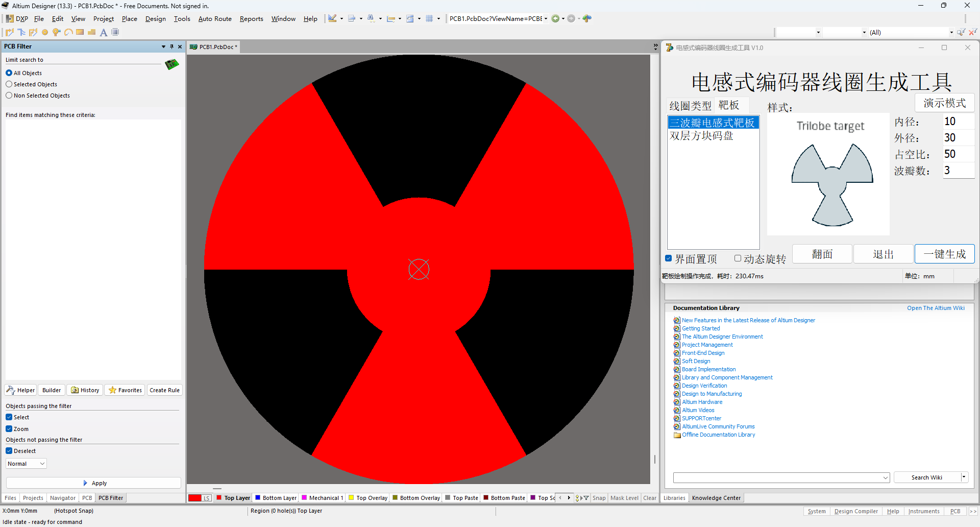Open the DXP system menu icon
The width and height of the screenshot is (980, 527).
point(10,19)
